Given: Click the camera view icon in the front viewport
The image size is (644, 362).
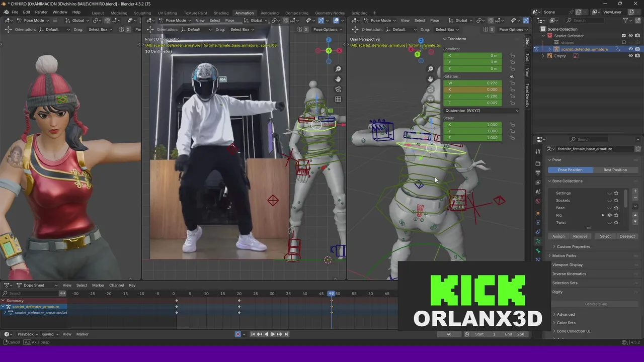Looking at the screenshot, I should pos(338,89).
